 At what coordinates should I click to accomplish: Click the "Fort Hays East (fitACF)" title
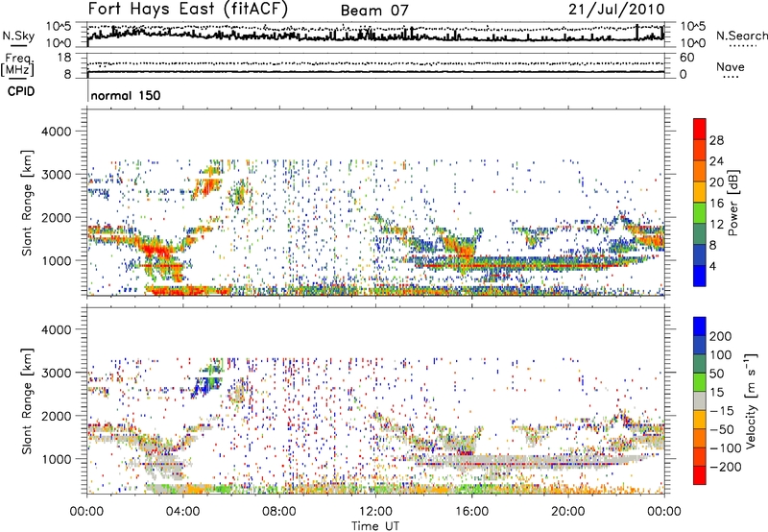(188, 10)
